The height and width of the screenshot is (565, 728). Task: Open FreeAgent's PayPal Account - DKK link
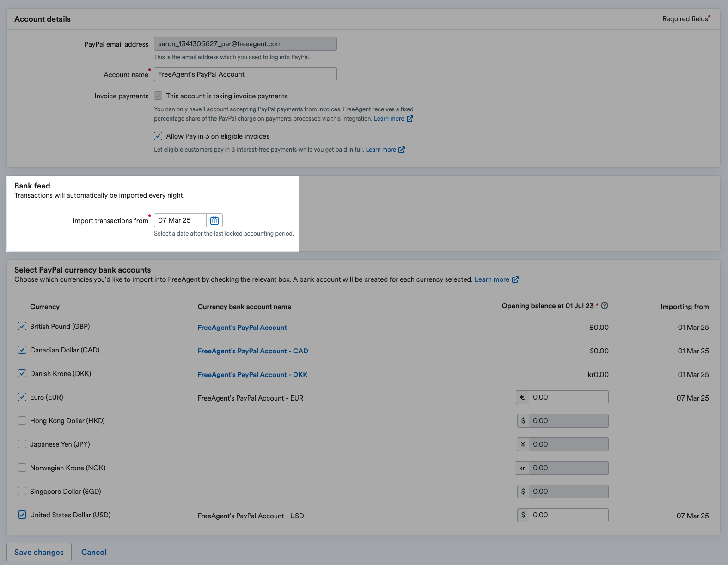click(252, 375)
